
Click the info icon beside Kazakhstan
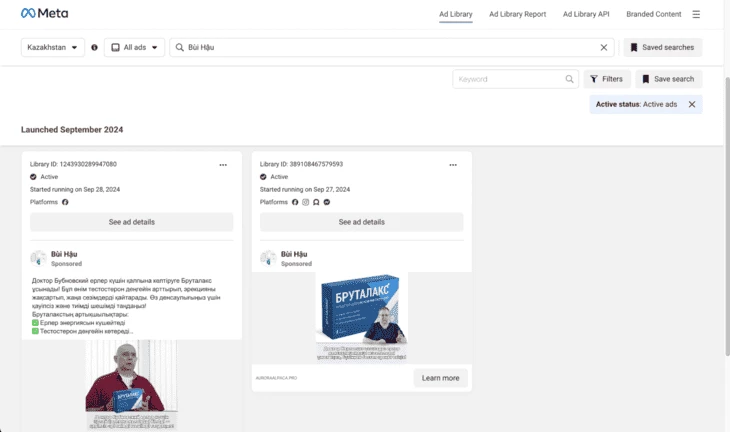95,47
